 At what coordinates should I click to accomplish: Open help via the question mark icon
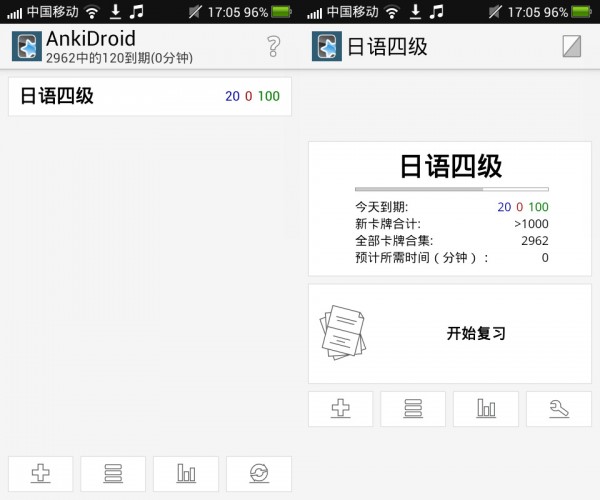pyautogui.click(x=273, y=46)
